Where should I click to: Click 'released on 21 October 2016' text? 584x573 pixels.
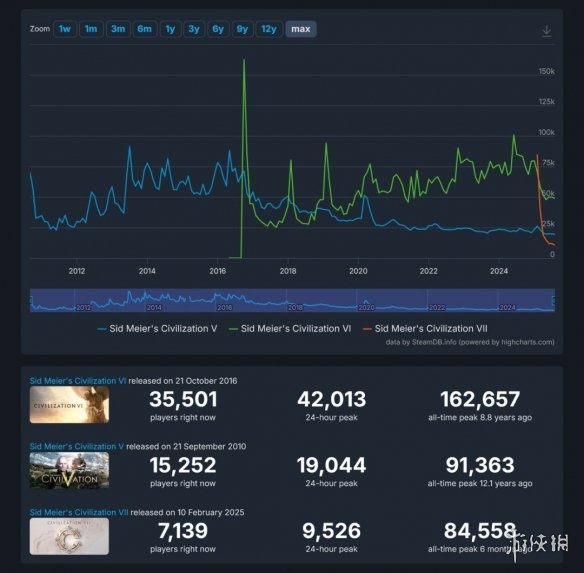click(x=182, y=381)
